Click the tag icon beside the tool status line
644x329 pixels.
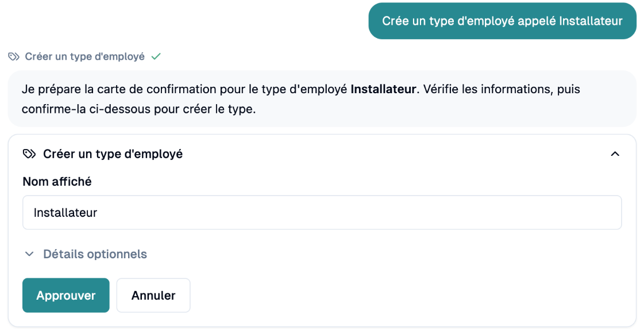(14, 56)
